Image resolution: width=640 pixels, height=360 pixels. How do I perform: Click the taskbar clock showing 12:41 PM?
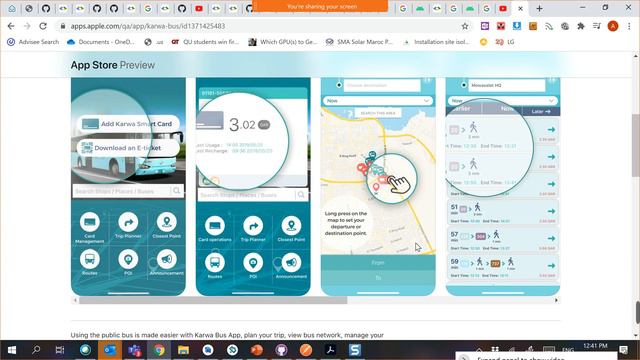point(595,346)
